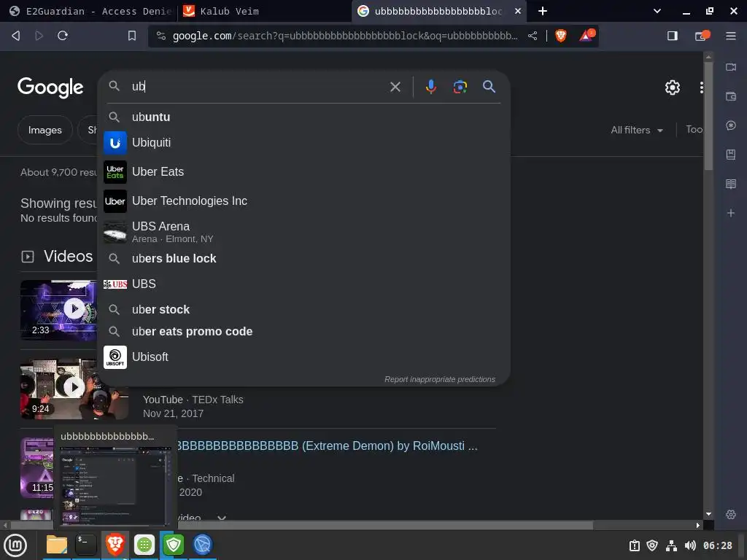Pick the uber stock suggestion

(x=303, y=309)
